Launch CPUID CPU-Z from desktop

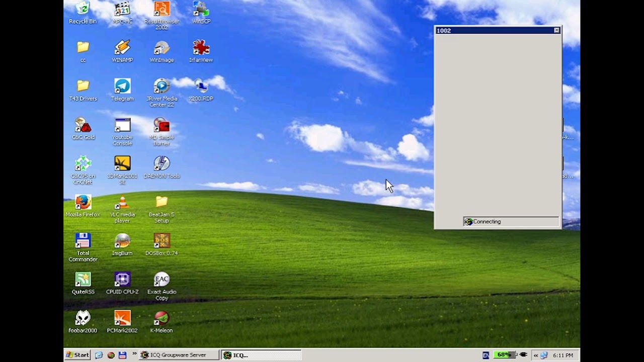click(122, 284)
